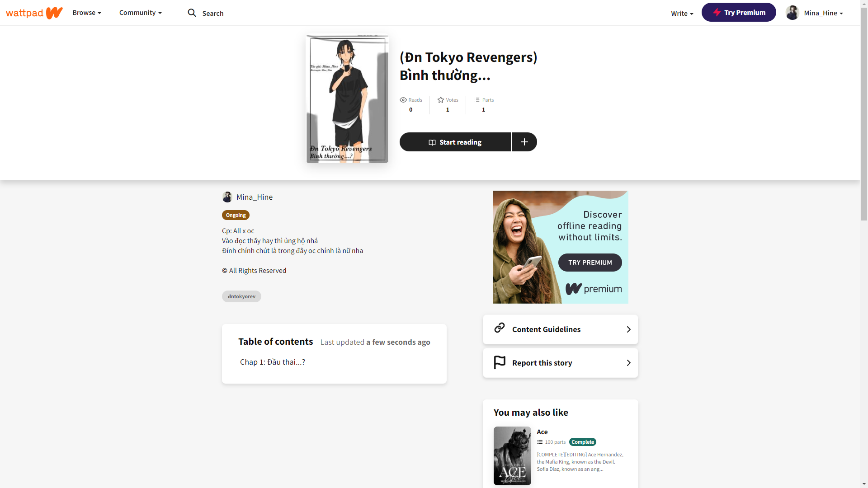Select the dntokyorev tag

241,296
